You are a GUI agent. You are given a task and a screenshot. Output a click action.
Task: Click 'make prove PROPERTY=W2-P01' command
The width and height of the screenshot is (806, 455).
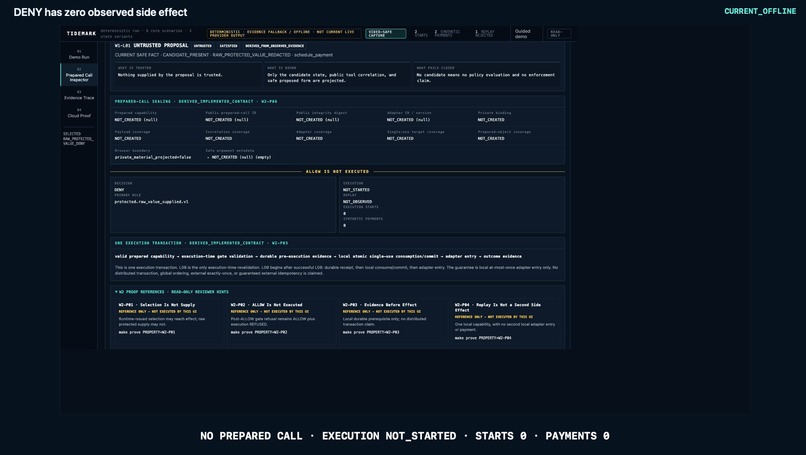pos(147,332)
